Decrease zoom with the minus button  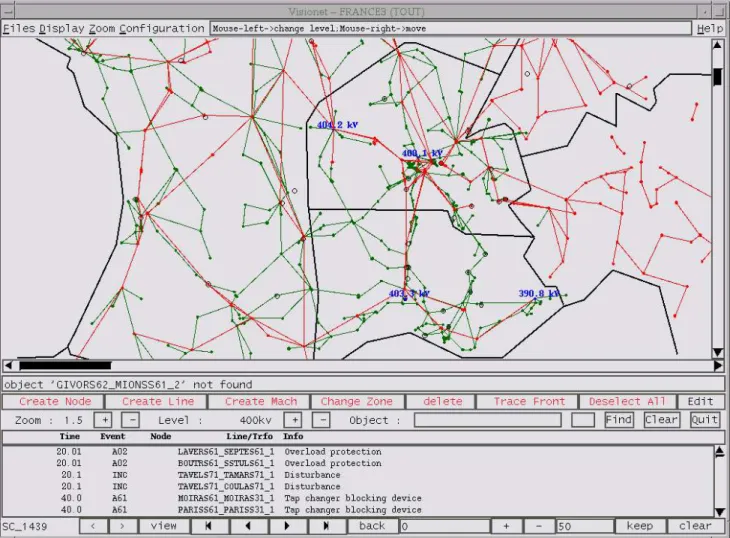[132, 420]
